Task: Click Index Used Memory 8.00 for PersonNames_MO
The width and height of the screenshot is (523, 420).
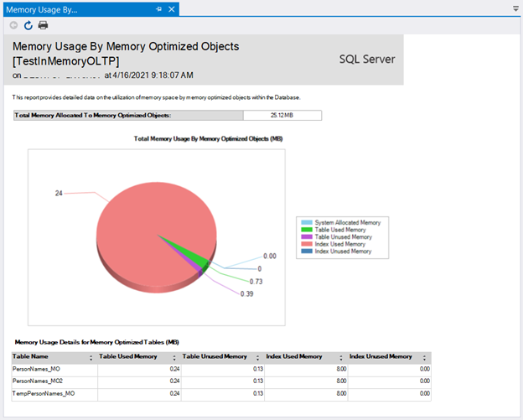Action: click(x=341, y=369)
